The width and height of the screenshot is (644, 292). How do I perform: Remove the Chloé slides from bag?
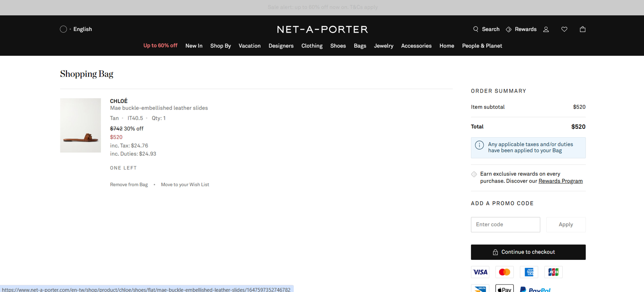coord(129,184)
